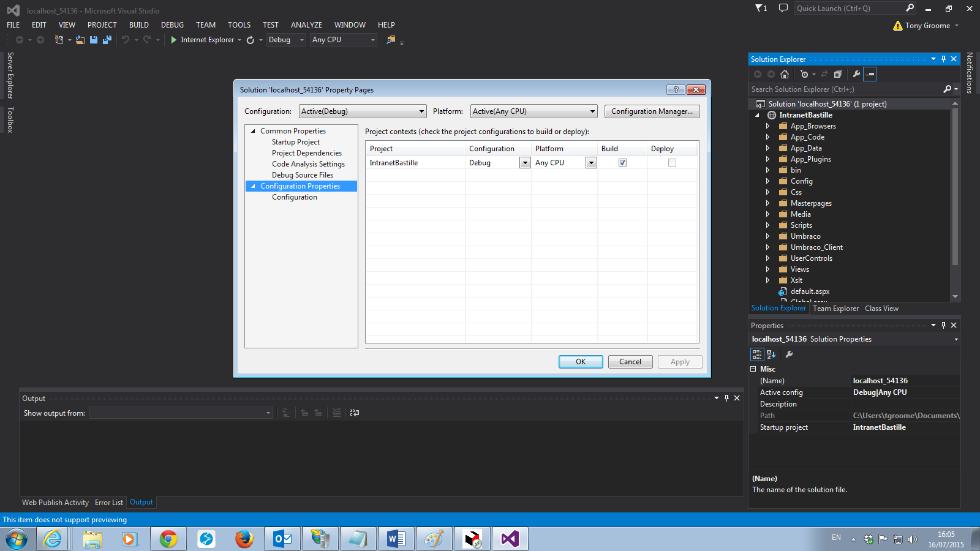The image size is (980, 551).
Task: Check Deploy for IntranetBastille
Action: click(672, 163)
